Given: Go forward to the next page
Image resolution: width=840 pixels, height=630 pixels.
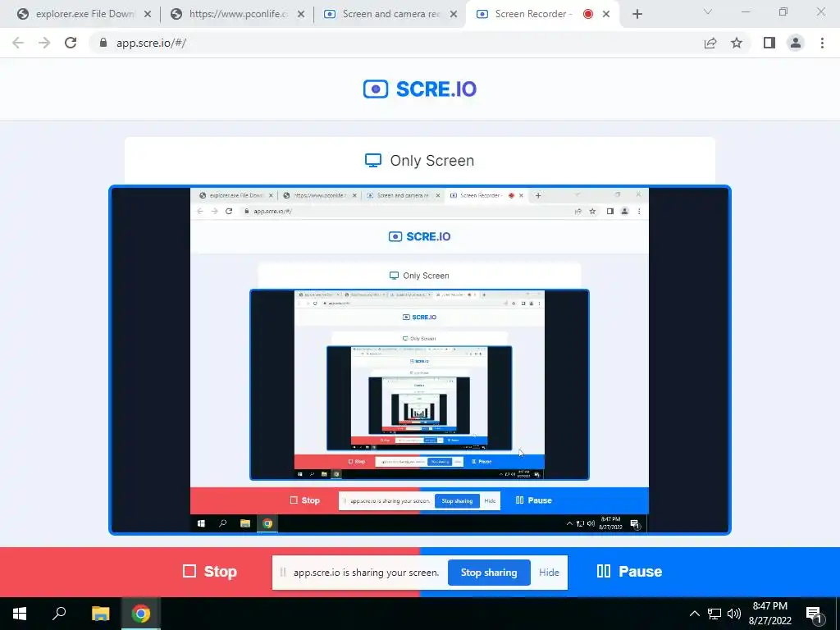Looking at the screenshot, I should 44,43.
